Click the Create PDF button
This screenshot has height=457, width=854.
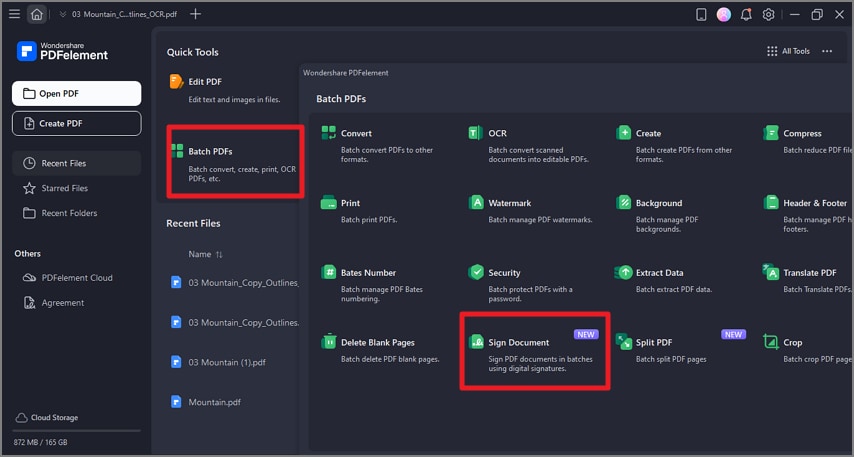(x=76, y=123)
